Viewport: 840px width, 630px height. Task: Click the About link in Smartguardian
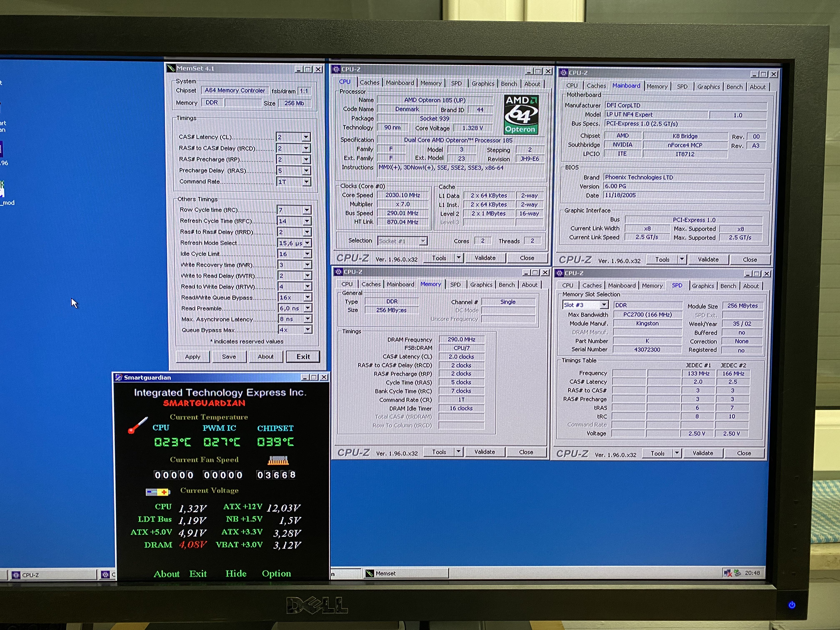pyautogui.click(x=167, y=574)
